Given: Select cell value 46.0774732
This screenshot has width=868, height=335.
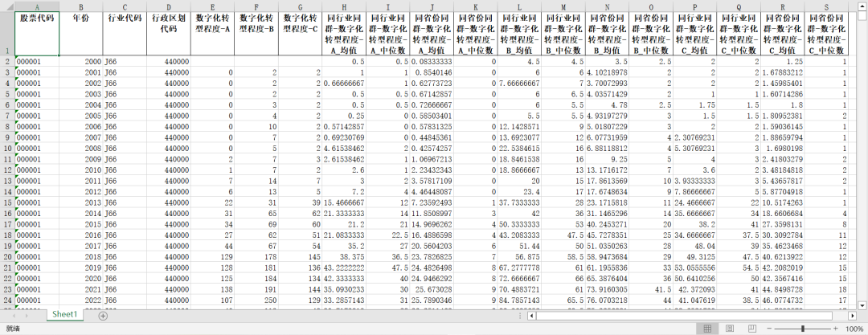Looking at the screenshot, I should click(x=782, y=300).
